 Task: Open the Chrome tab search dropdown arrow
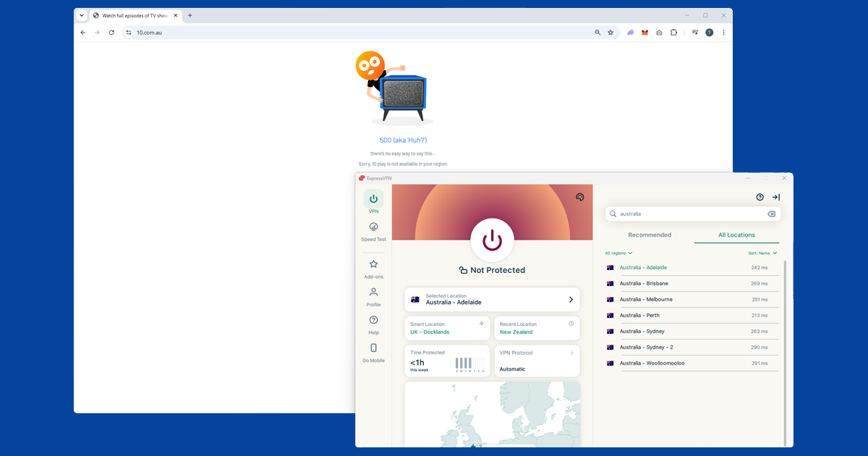click(82, 15)
